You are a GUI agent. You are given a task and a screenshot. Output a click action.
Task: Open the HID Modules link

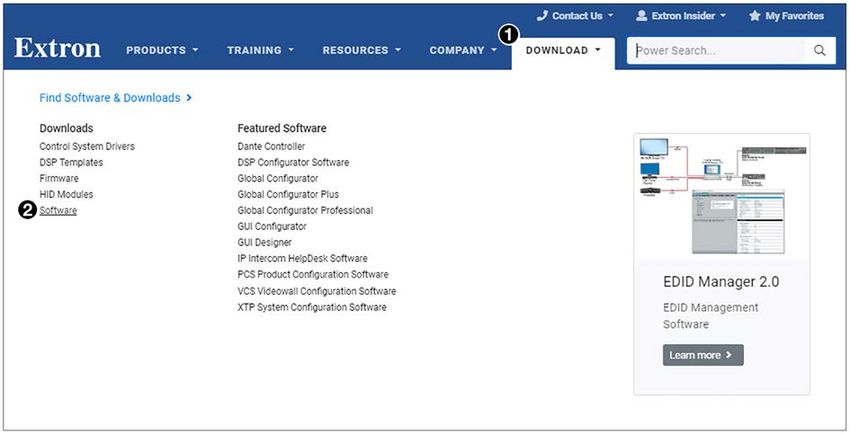(x=66, y=195)
